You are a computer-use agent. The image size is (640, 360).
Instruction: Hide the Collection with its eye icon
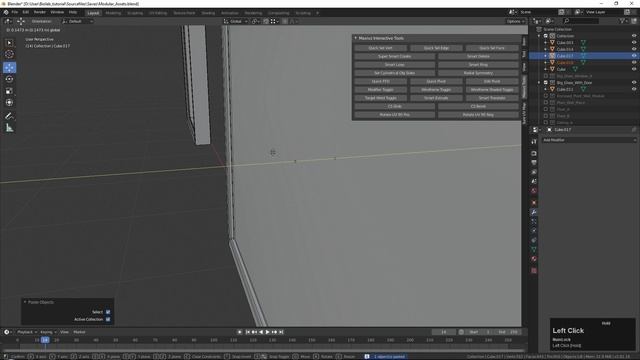coord(634,36)
